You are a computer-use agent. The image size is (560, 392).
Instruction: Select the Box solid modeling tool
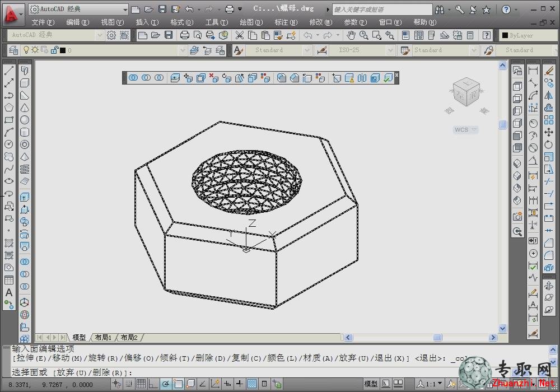(25, 83)
